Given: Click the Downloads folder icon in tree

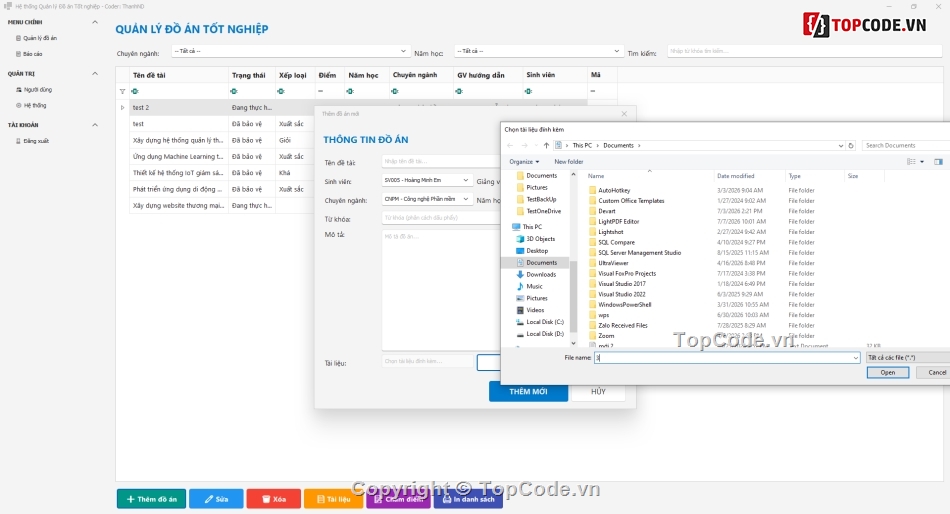Looking at the screenshot, I should (520, 275).
